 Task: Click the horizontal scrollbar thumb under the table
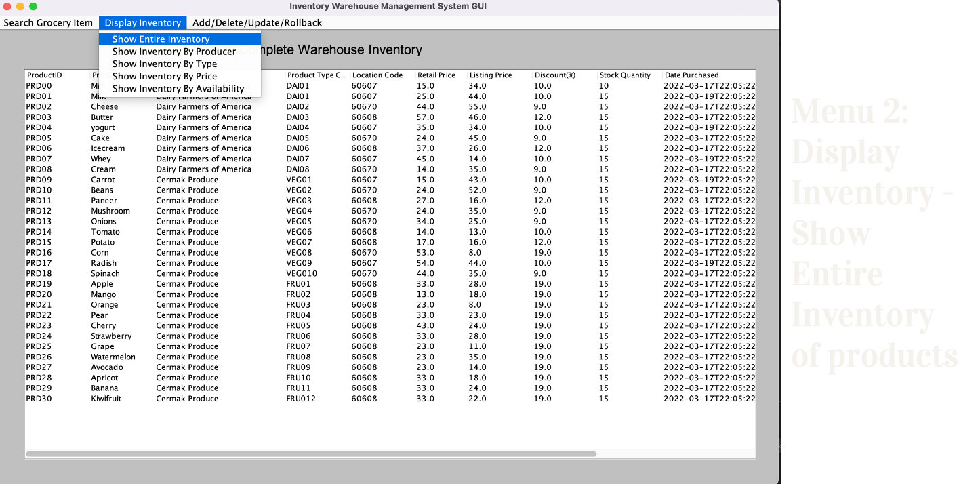(311, 453)
